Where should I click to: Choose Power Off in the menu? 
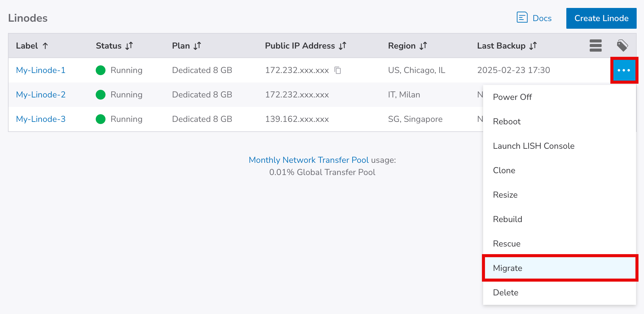pyautogui.click(x=512, y=97)
